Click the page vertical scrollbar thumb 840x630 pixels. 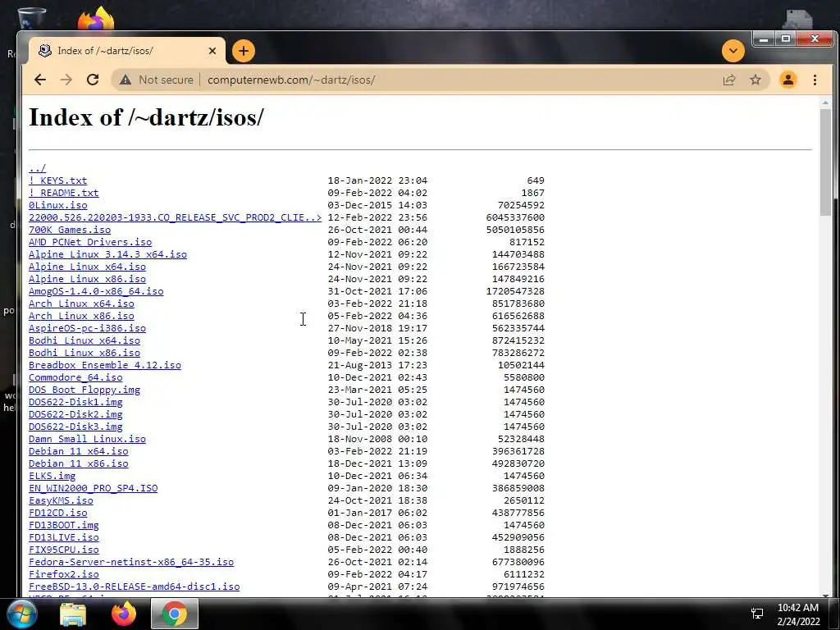pyautogui.click(x=825, y=162)
